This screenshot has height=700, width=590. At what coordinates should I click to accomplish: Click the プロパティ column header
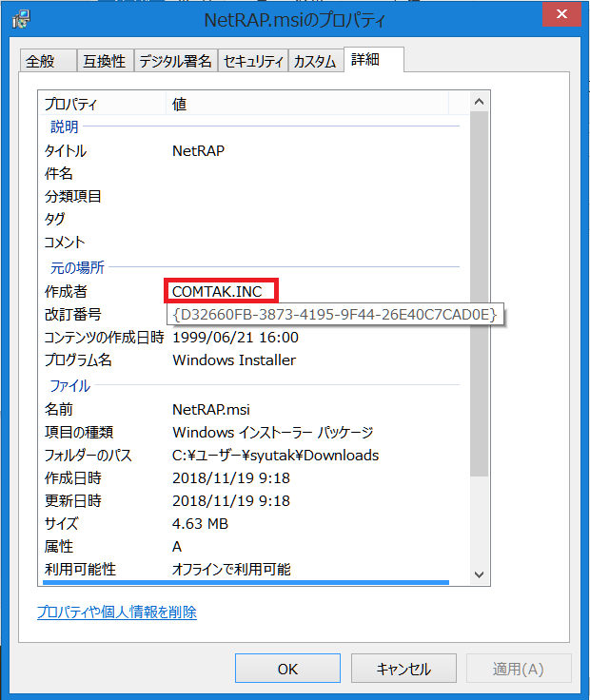coord(102,104)
